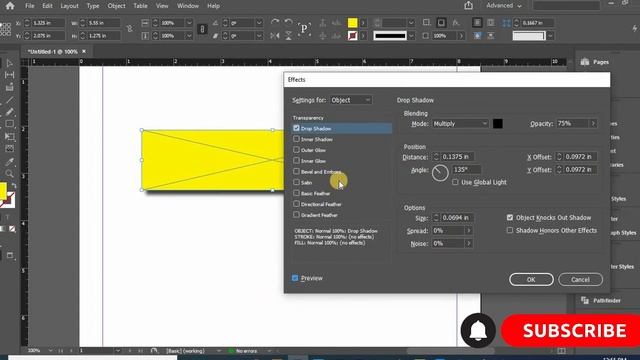Open the Edit menu

tap(47, 6)
